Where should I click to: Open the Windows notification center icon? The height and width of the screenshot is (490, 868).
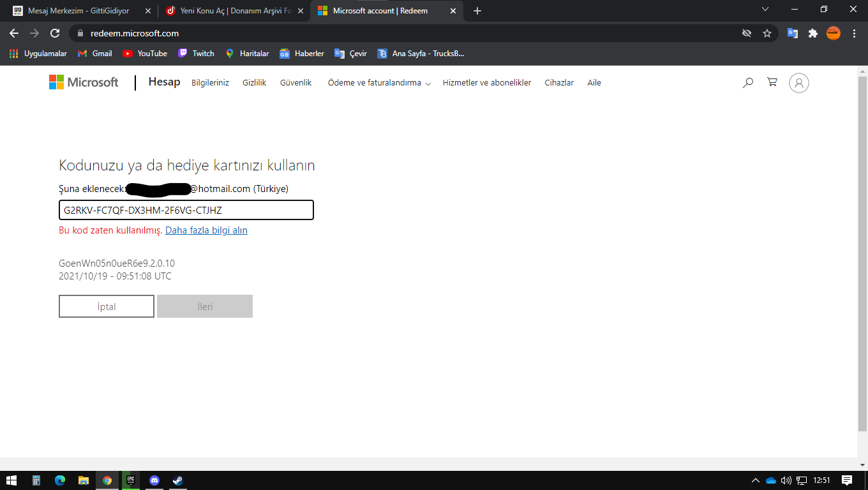[847, 480]
